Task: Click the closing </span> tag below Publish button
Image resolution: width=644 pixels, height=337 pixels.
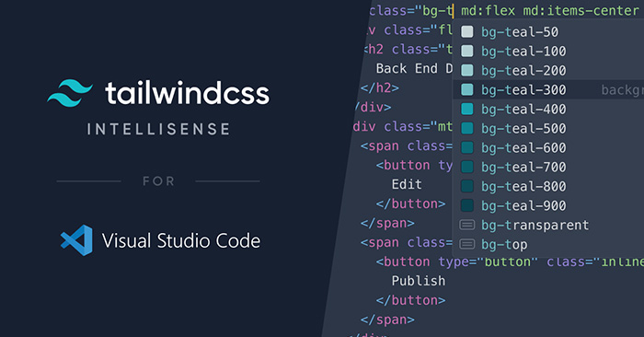Action: [x=387, y=320]
